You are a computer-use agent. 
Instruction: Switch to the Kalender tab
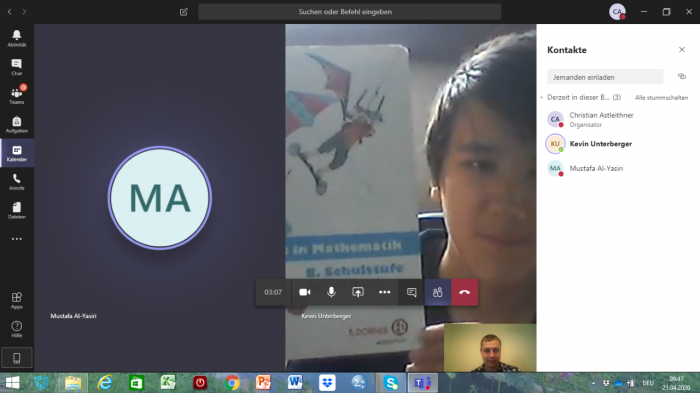click(17, 153)
